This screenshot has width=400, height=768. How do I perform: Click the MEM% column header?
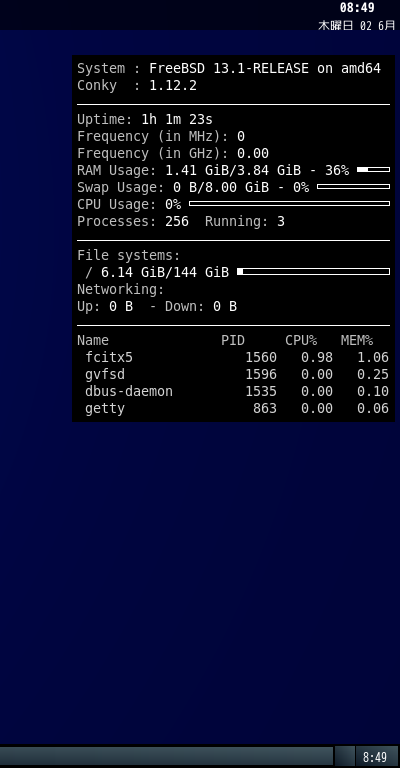coord(357,340)
